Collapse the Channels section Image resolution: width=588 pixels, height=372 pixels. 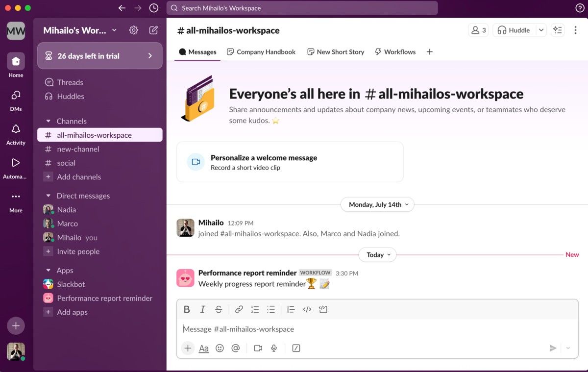pyautogui.click(x=48, y=121)
